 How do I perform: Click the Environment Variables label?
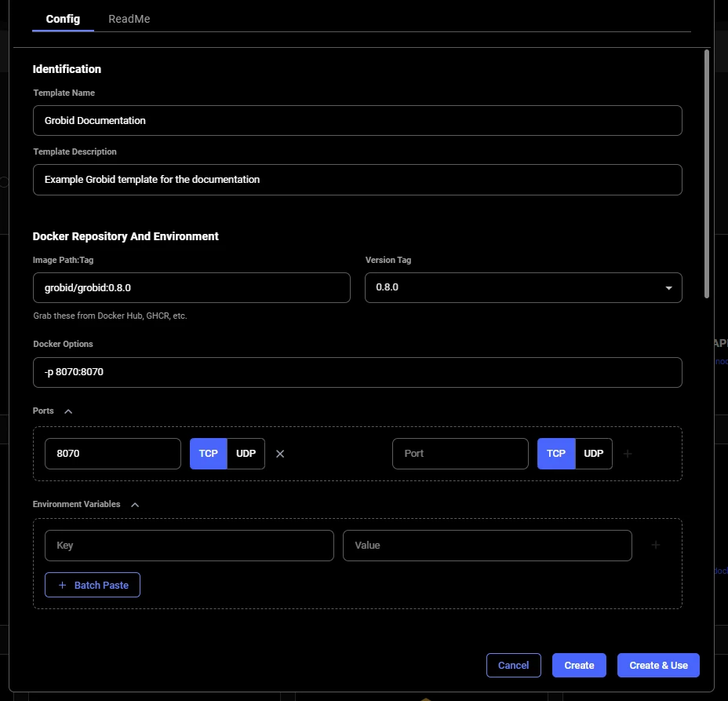[x=77, y=505]
